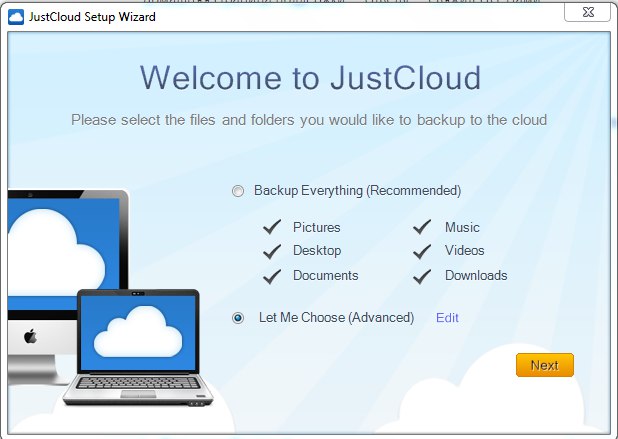This screenshot has height=439, width=618.
Task: Click the Downloads label
Action: point(476,275)
